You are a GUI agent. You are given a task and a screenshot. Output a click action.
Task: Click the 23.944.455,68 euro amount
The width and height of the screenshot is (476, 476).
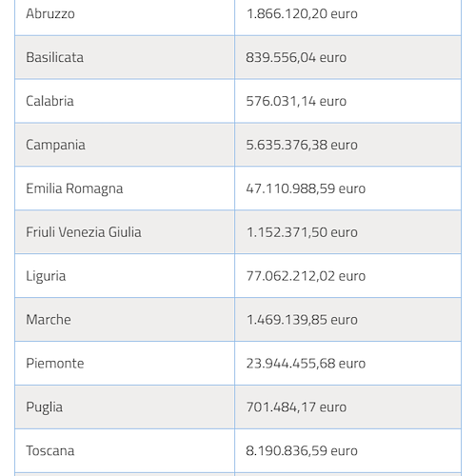pyautogui.click(x=306, y=364)
